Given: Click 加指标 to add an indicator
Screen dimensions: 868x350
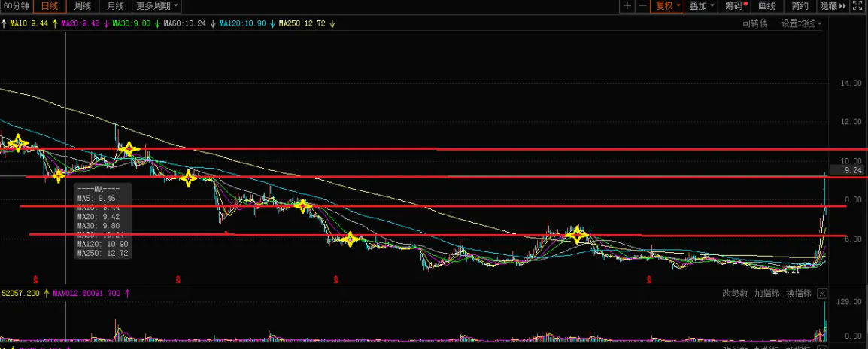Looking at the screenshot, I should 766,294.
